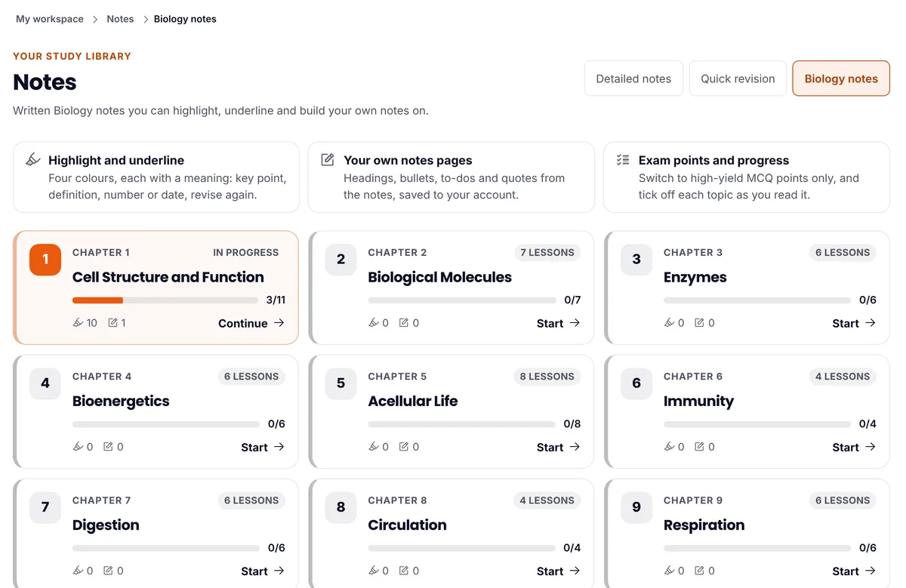Click the Your own notes pages card

click(x=451, y=177)
